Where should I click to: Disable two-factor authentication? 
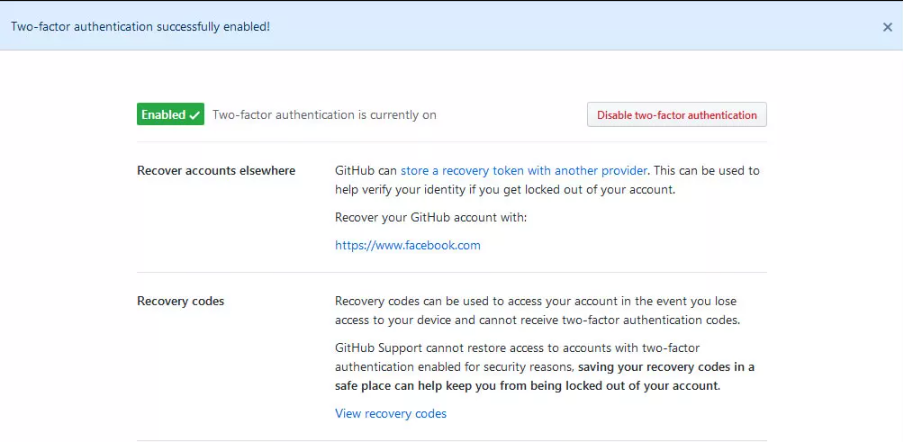(x=677, y=115)
